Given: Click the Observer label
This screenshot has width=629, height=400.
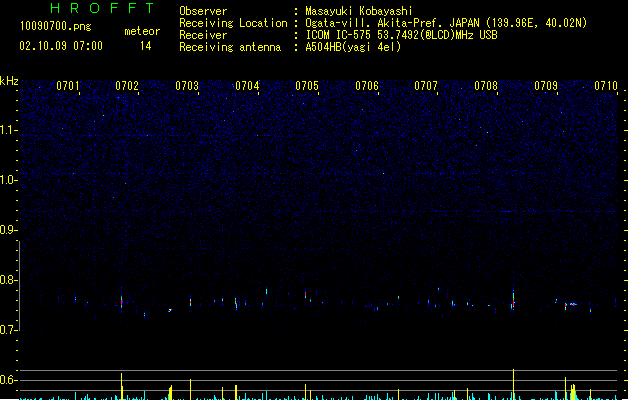Looking at the screenshot, I should tap(203, 11).
